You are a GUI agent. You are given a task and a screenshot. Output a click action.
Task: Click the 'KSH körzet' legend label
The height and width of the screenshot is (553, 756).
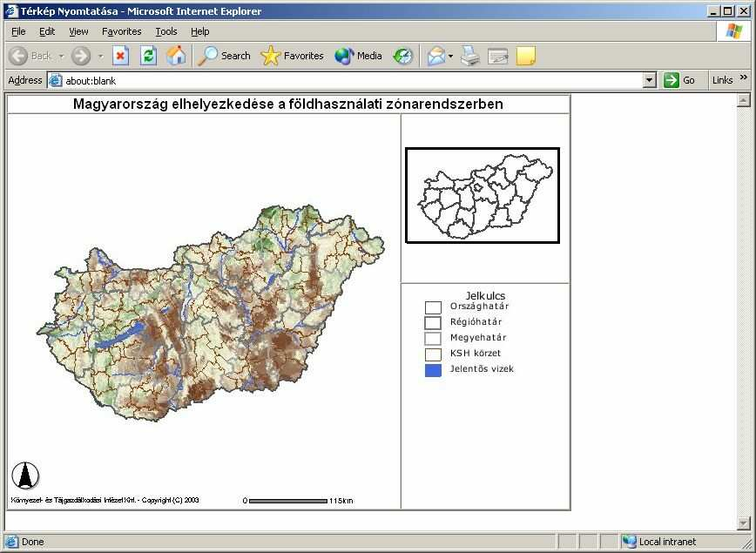pos(476,353)
